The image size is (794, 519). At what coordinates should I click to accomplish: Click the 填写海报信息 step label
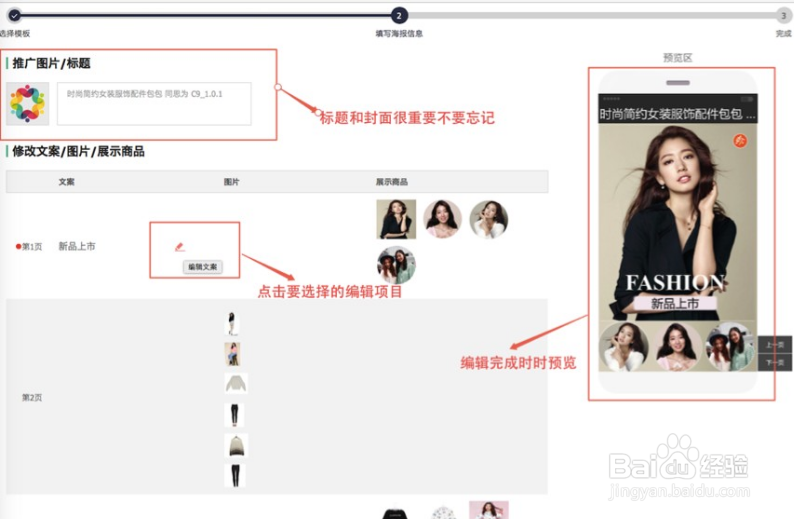(399, 33)
